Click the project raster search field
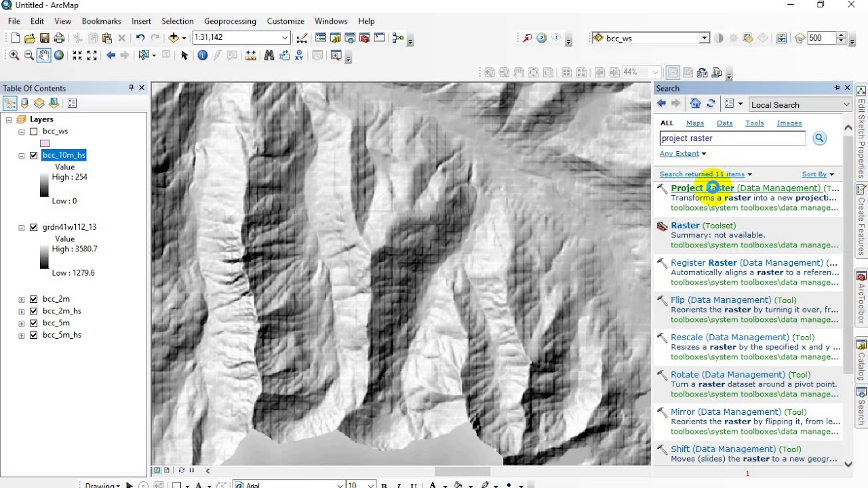The image size is (868, 488). (732, 138)
